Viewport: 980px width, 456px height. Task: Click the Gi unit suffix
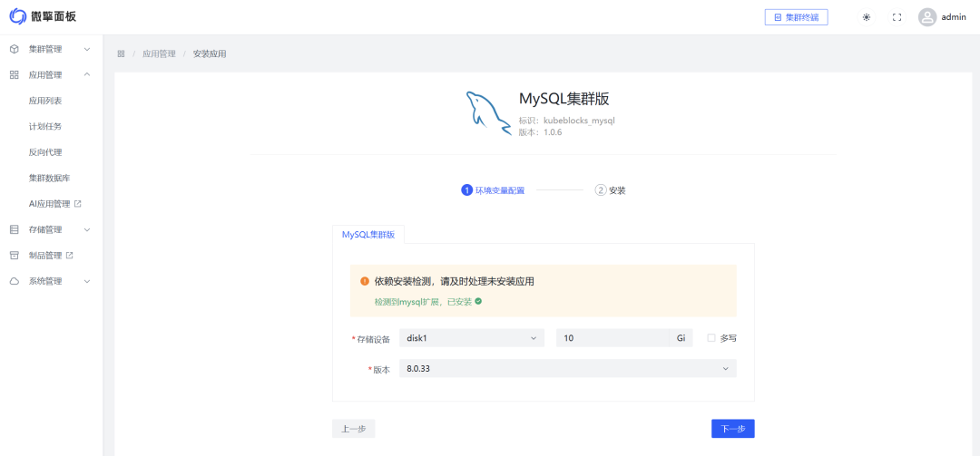[681, 338]
